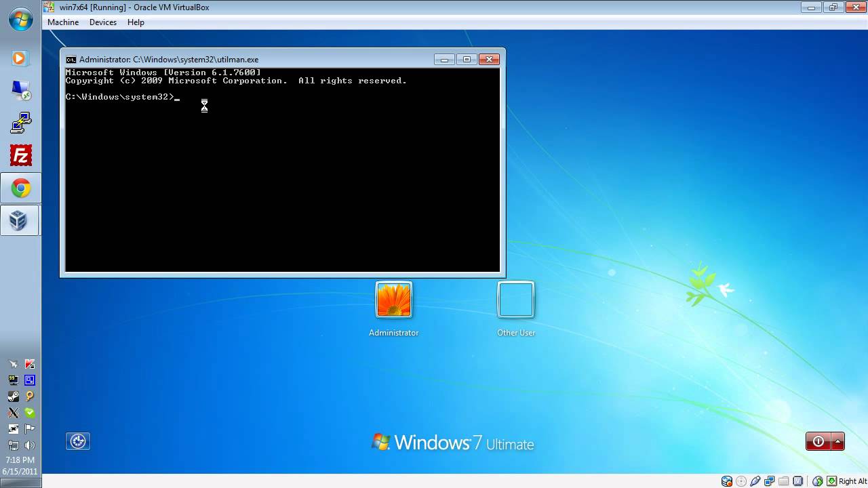This screenshot has width=868, height=488.
Task: Minimize the command prompt window
Action: tap(445, 60)
